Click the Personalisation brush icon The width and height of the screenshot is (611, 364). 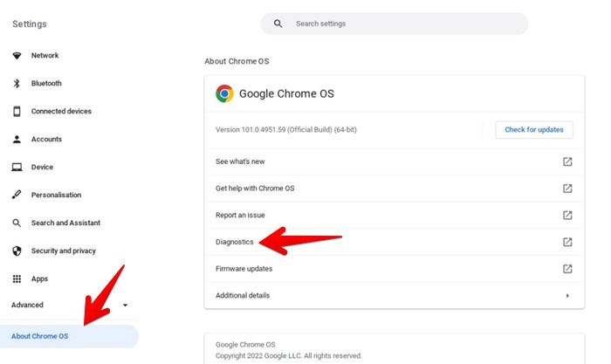click(17, 195)
